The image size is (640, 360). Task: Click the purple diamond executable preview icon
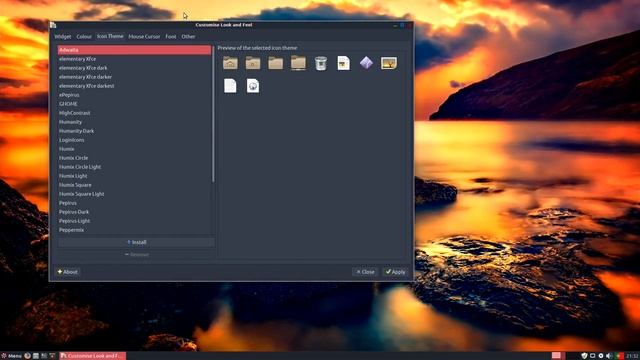click(366, 63)
